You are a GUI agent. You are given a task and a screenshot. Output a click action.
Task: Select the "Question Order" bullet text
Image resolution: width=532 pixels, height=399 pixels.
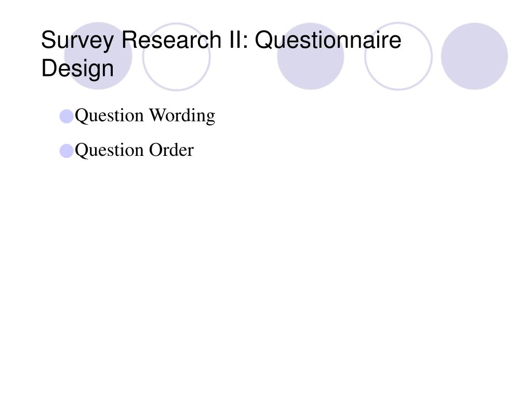[135, 150]
